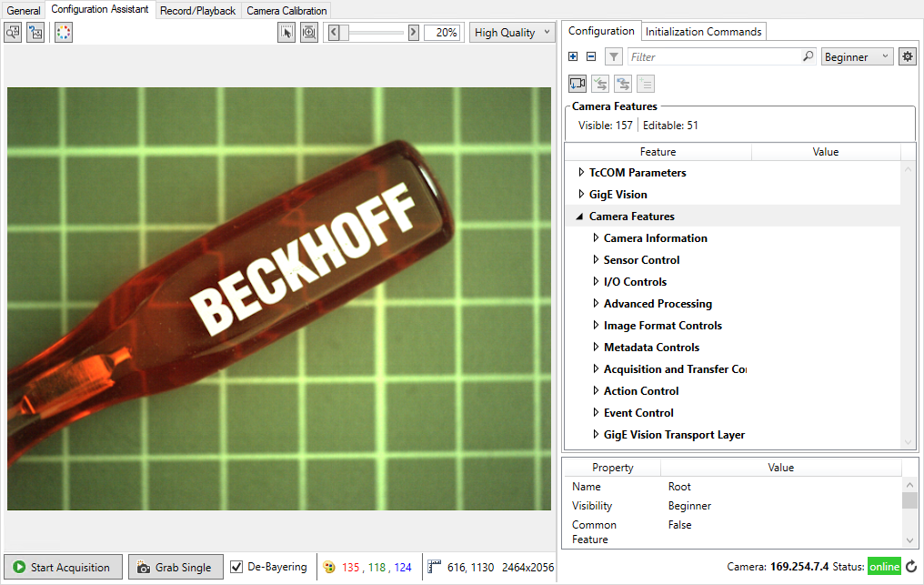The image size is (924, 585).
Task: Open the Beginner visibility level dropdown
Action: [857, 56]
